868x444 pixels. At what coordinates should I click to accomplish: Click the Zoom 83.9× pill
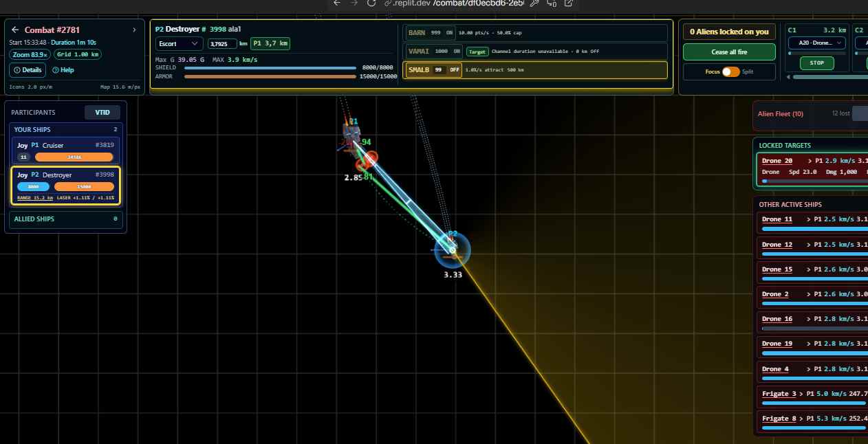[x=30, y=54]
